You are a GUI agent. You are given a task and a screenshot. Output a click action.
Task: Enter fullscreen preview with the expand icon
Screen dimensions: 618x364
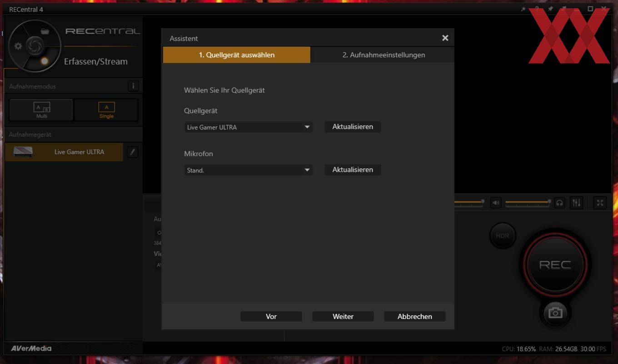tap(600, 203)
